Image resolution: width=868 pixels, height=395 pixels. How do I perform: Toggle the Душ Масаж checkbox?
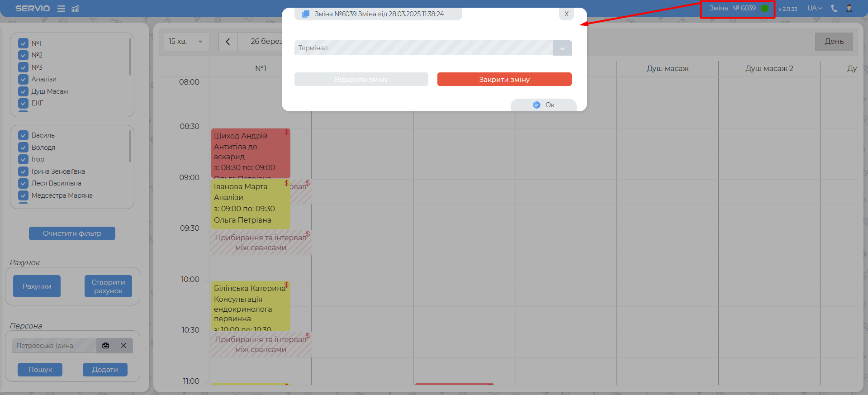coord(24,91)
